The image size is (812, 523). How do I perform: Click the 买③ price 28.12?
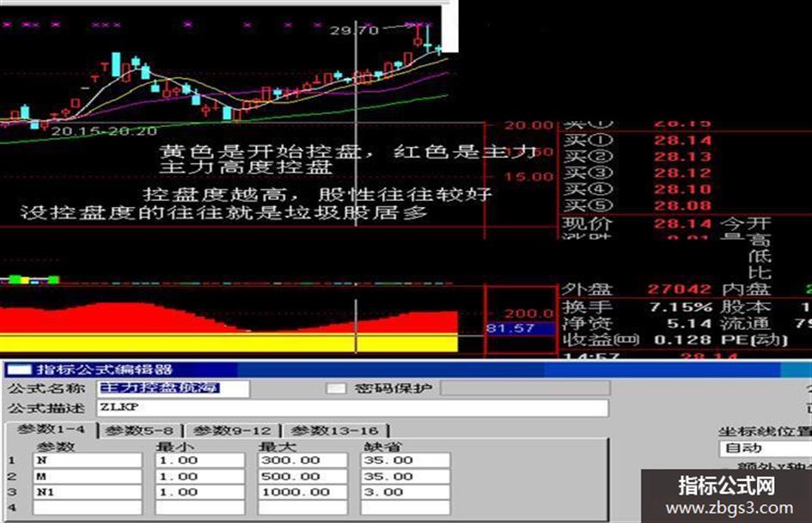pyautogui.click(x=682, y=173)
